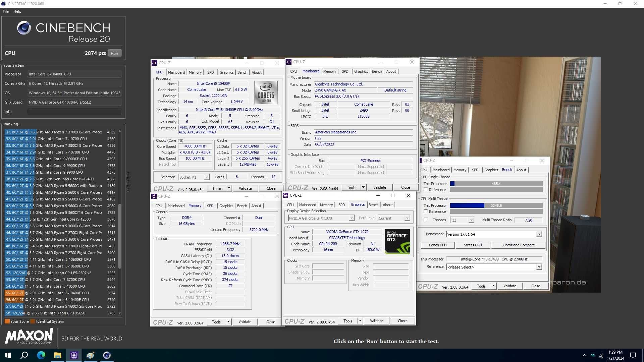Screen dimensions: 644x362
Task: Expand the Tools arrow in the Mainboard window
Action: (363, 187)
